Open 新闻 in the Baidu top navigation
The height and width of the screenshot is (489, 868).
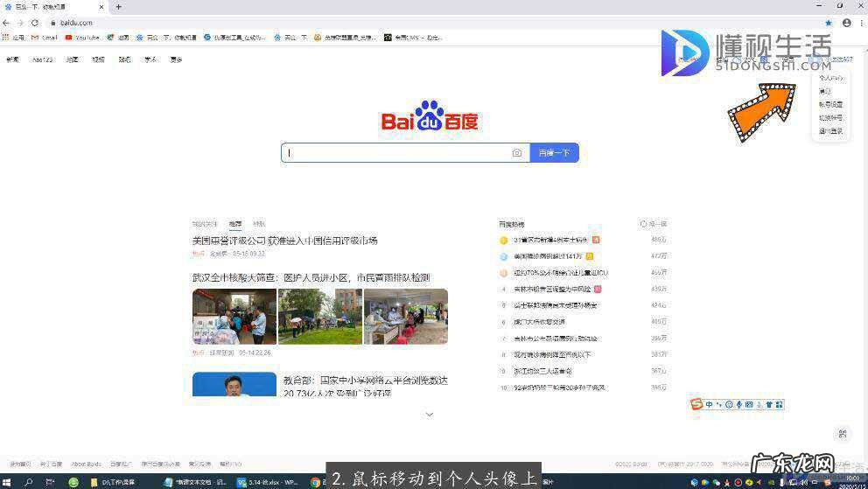pyautogui.click(x=12, y=59)
